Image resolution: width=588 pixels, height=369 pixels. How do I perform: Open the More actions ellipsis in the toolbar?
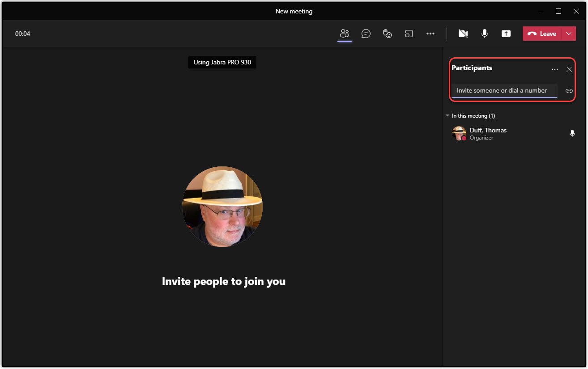(x=430, y=34)
